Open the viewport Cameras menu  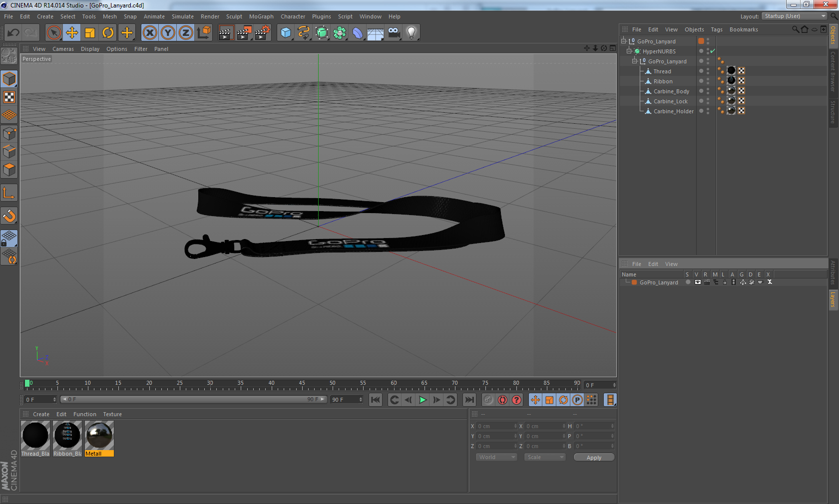pyautogui.click(x=63, y=49)
